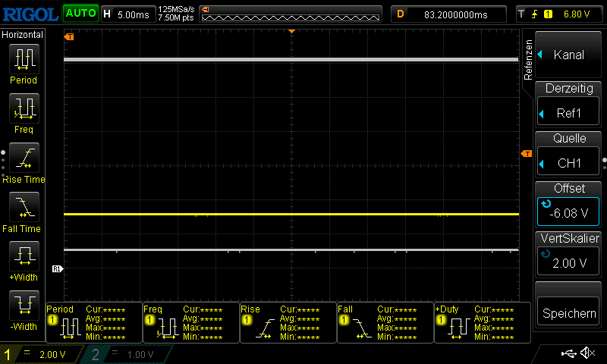Select the Period measurement icon
This screenshot has width=607, height=364.
[23, 61]
